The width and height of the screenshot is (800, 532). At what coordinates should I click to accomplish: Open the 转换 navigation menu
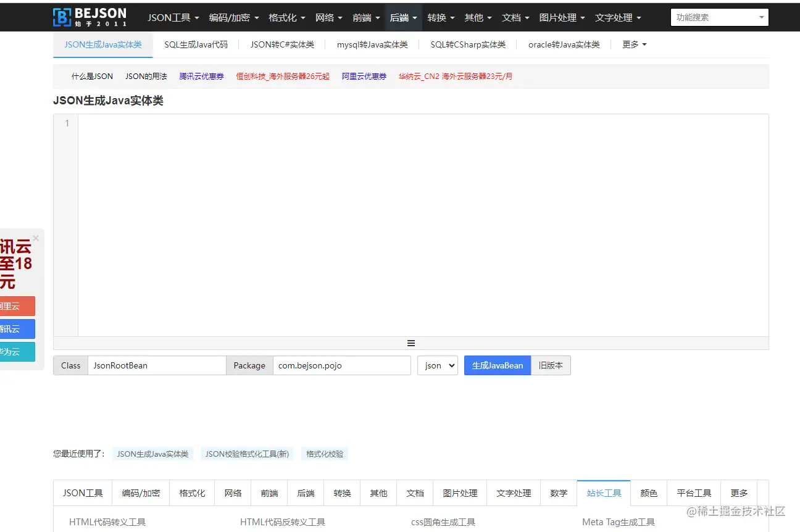440,17
